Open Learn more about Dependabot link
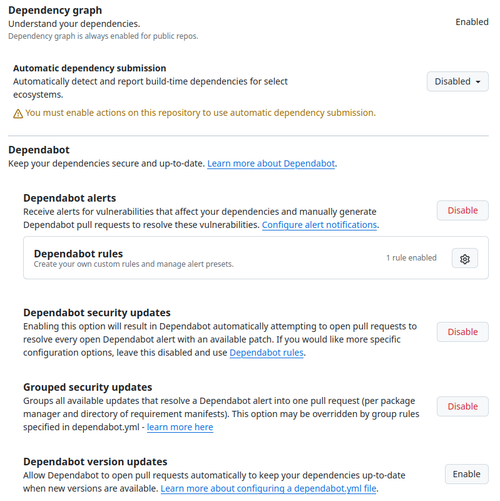The height and width of the screenshot is (501, 500). 271,164
